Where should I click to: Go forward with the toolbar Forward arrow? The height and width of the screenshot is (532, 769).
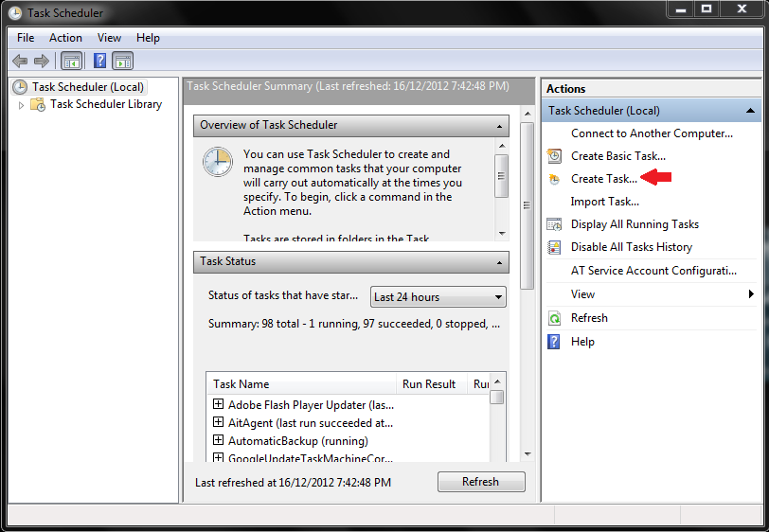(42, 62)
